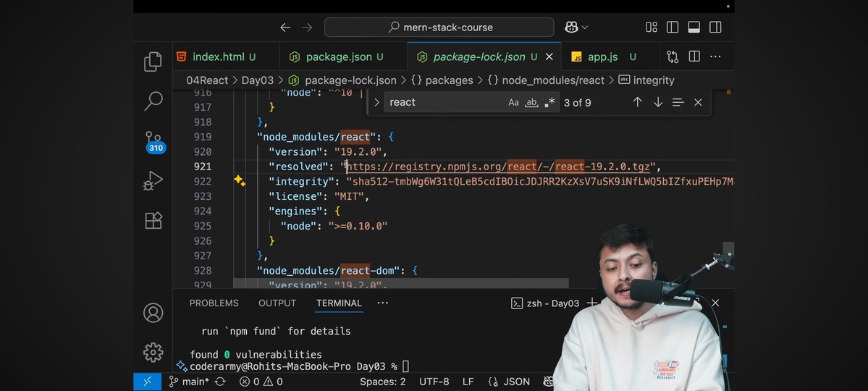This screenshot has height=391, width=868.
Task: Change end of line sequence LF
Action: tap(468, 382)
